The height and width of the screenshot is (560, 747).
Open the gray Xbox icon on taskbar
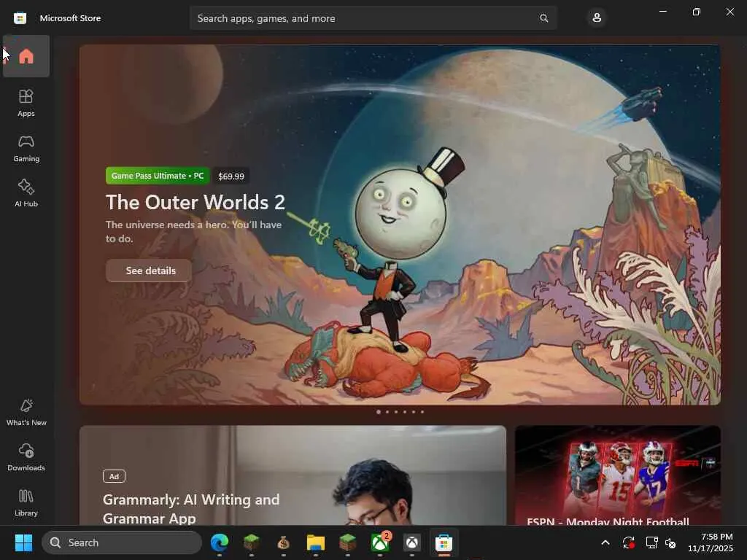412,542
